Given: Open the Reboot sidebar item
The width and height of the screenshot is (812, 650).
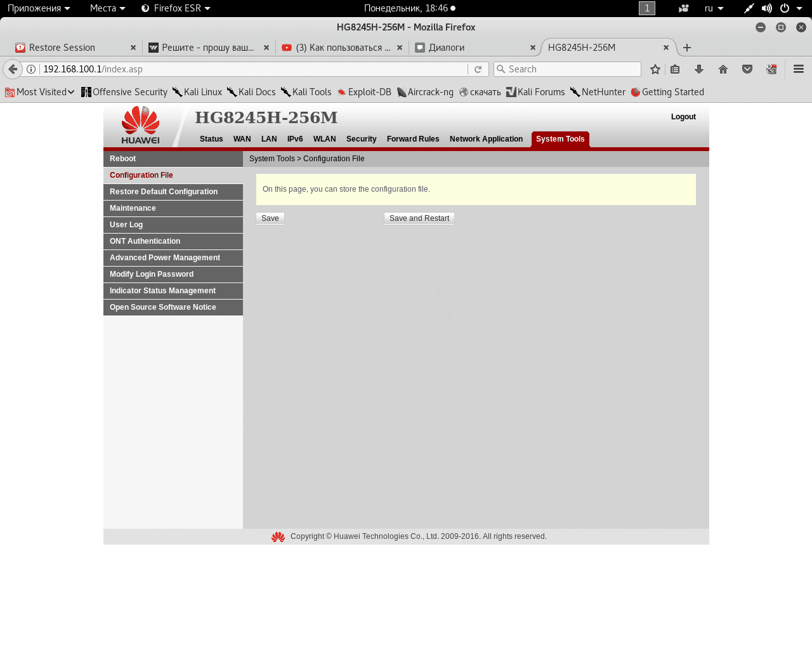Looking at the screenshot, I should [x=173, y=159].
